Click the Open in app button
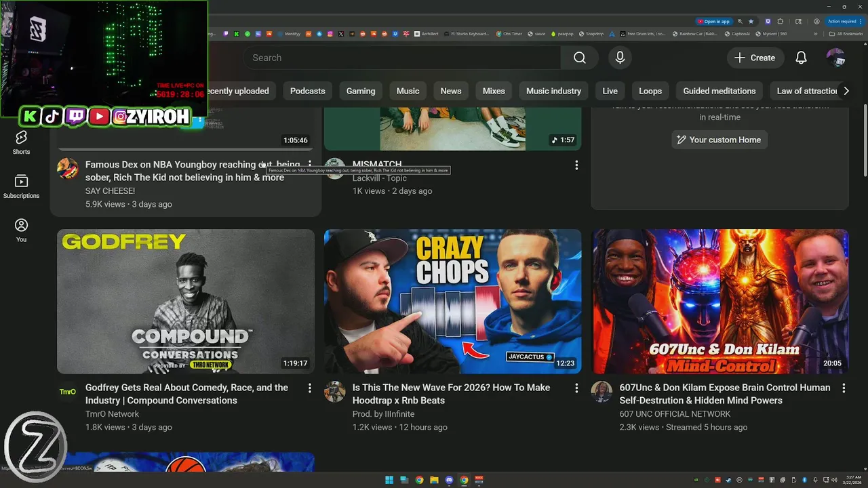Viewport: 868px width, 488px height. pos(714,21)
